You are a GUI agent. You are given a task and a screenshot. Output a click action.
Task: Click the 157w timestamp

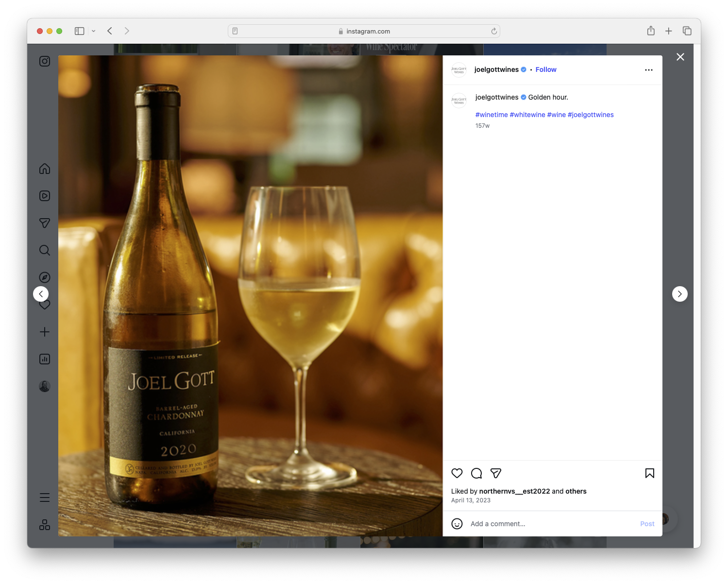point(482,126)
